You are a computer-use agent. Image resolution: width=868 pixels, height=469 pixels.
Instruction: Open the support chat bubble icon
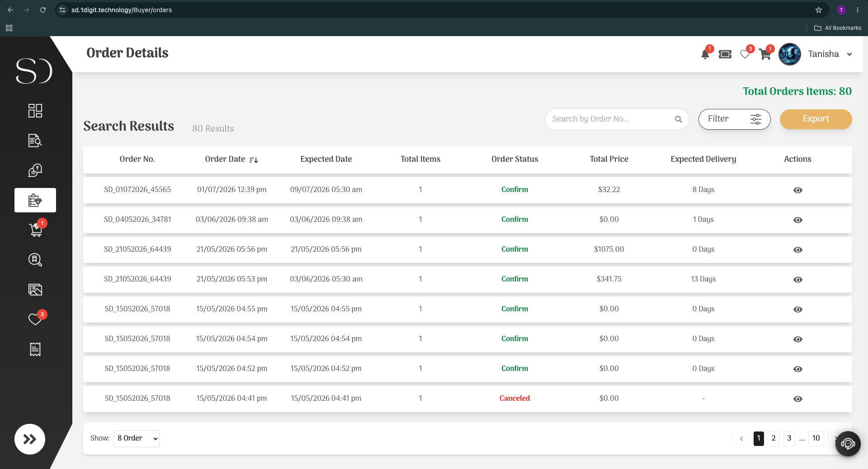coord(848,444)
